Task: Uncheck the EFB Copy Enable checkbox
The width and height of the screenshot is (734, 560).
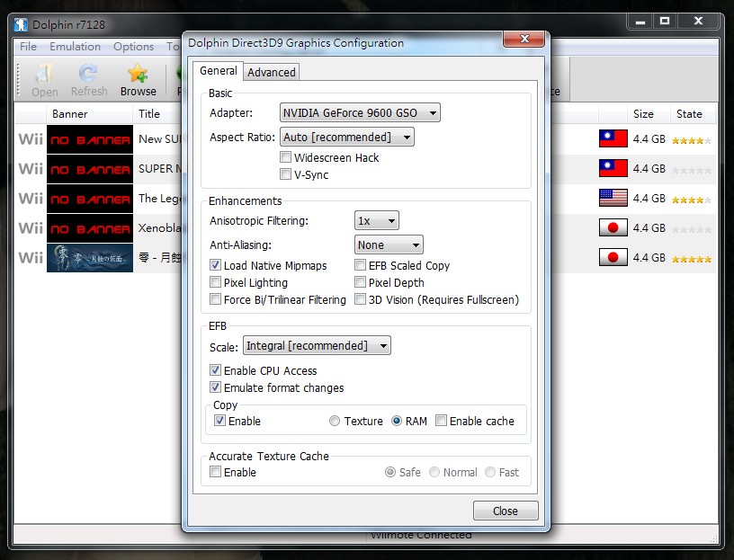Action: [219, 420]
